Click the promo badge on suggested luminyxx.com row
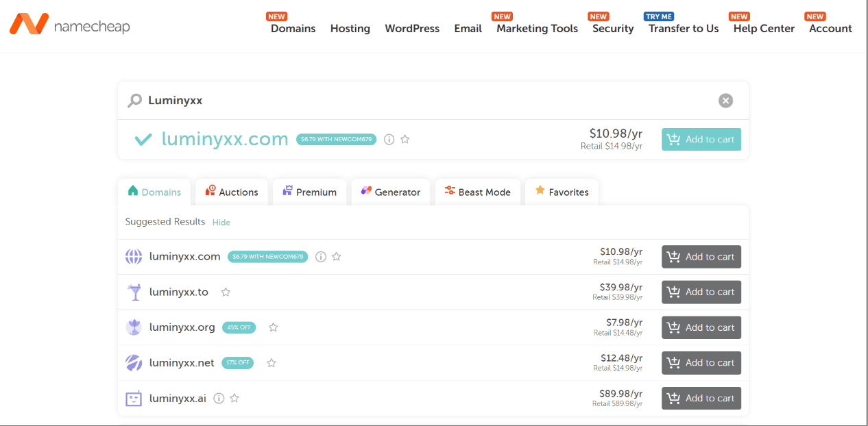Image resolution: width=868 pixels, height=426 pixels. pyautogui.click(x=268, y=257)
